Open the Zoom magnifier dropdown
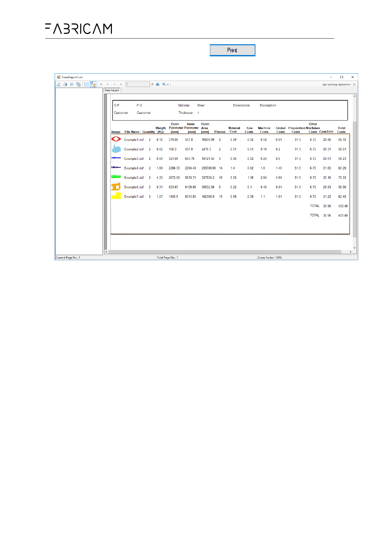This screenshot has width=392, height=555. [165, 84]
